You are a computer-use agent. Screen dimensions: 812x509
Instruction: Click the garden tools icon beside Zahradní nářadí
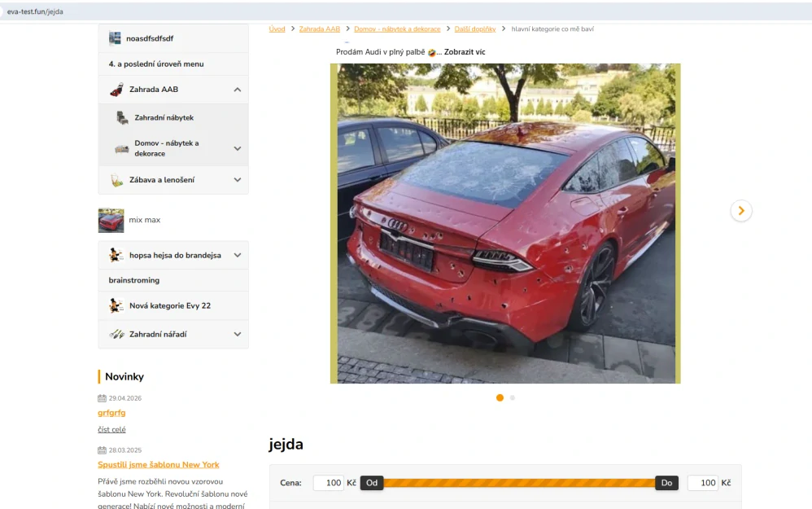116,335
